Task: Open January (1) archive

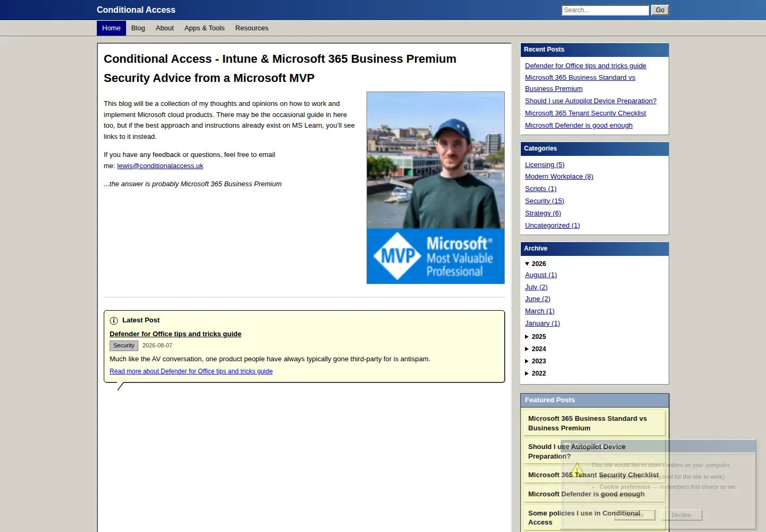Action: point(542,323)
